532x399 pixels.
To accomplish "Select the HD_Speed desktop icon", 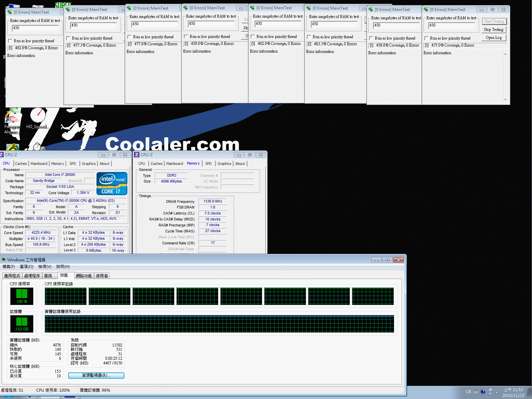I will (38, 118).
